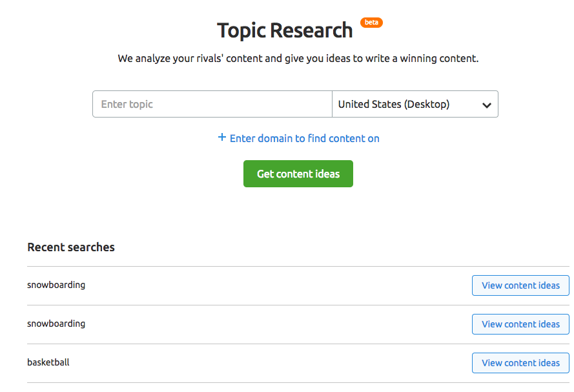Click the divider line below the basketball row

coord(298,383)
